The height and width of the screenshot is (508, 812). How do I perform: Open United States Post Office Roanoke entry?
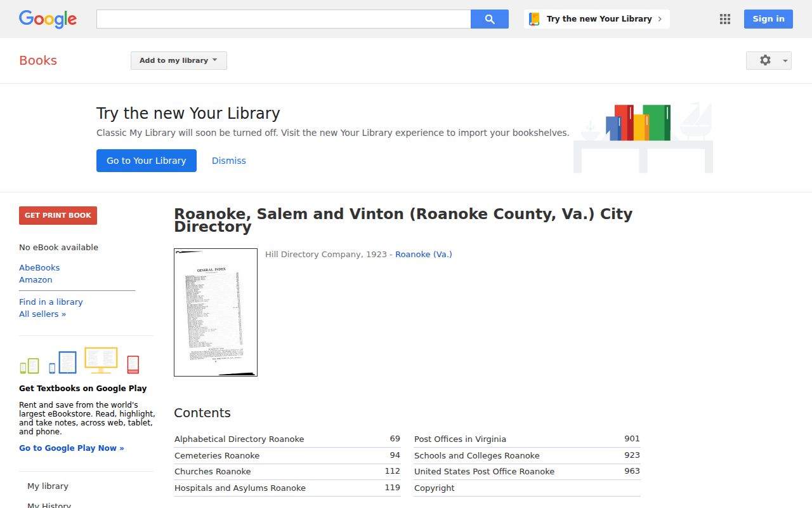[484, 471]
